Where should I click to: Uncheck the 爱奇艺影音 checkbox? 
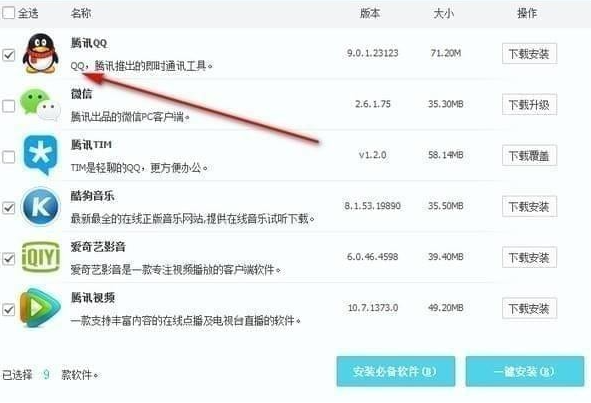[9, 259]
